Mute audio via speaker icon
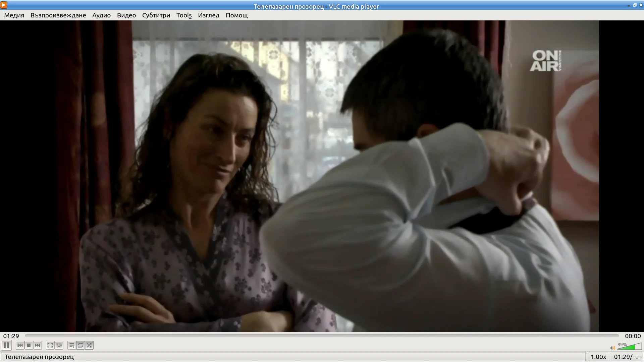Viewport: 644px width, 362px height. coord(612,348)
